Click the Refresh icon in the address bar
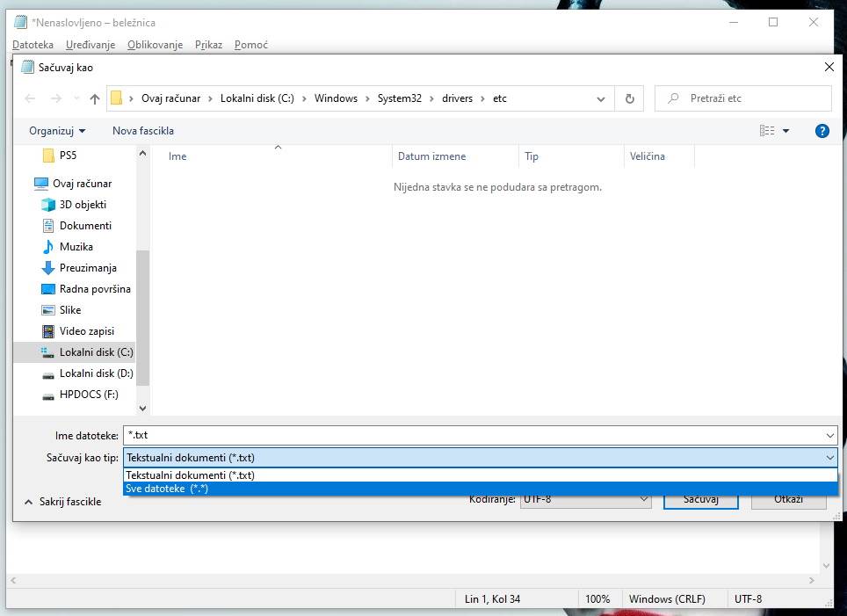The width and height of the screenshot is (847, 616). (629, 98)
